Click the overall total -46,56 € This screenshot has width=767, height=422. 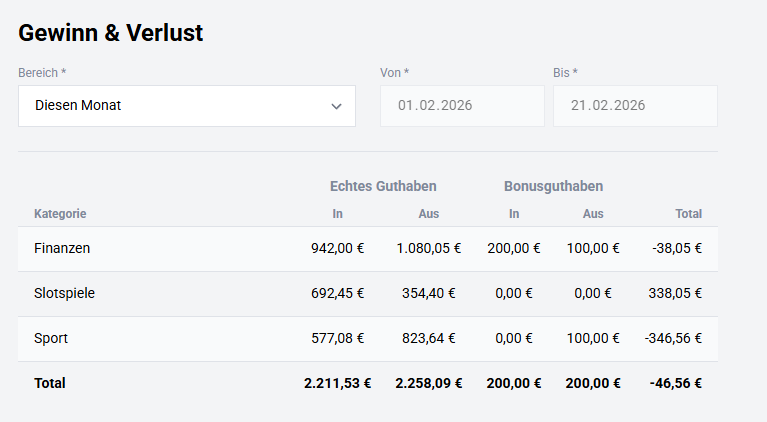(x=675, y=383)
